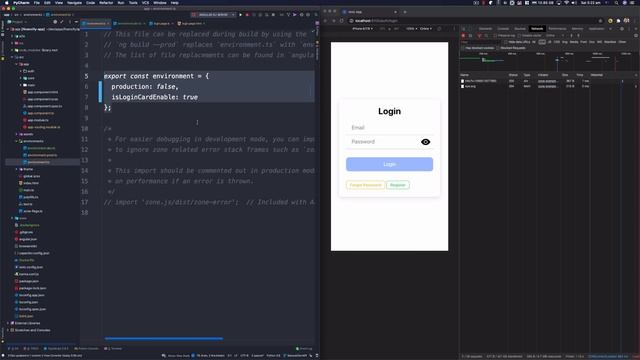Screen dimensions: 640x360
Task: Open the Online throttle dropdown in device toolbar
Action: point(426,29)
